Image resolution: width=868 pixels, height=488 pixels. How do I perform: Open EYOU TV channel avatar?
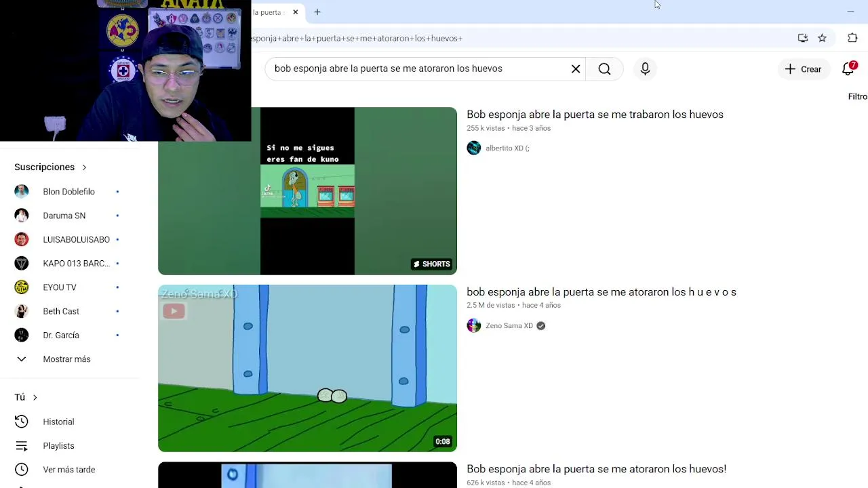click(x=22, y=287)
